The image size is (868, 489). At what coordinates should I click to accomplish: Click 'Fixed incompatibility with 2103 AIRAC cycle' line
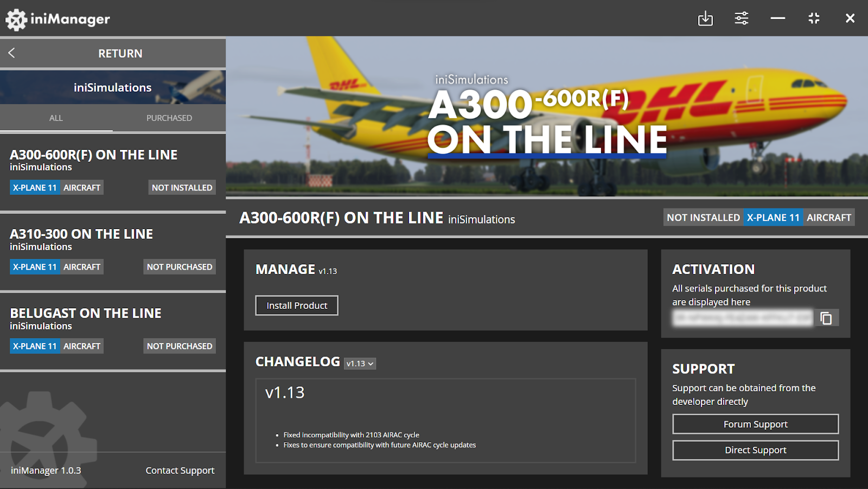(351, 435)
